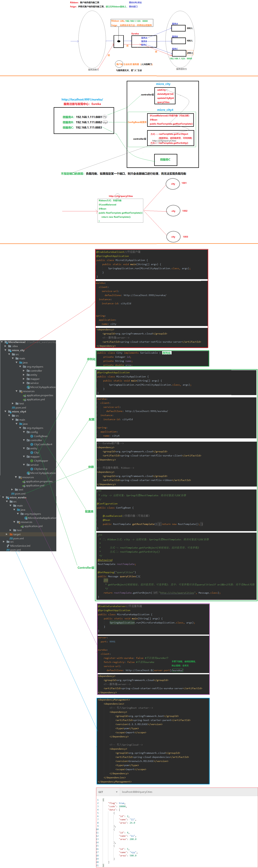The image size is (258, 868).
Task: Expand the .idea folder arrow
Action: (5, 346)
